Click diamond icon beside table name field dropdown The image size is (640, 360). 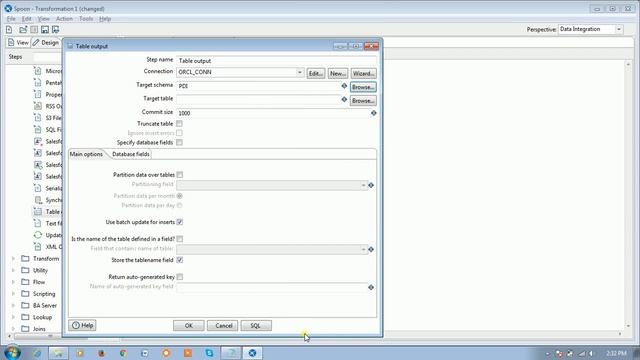tap(371, 249)
